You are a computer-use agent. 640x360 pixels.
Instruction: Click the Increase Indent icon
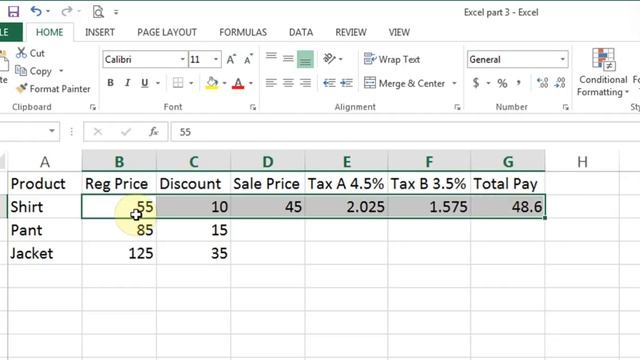pyautogui.click(x=347, y=83)
